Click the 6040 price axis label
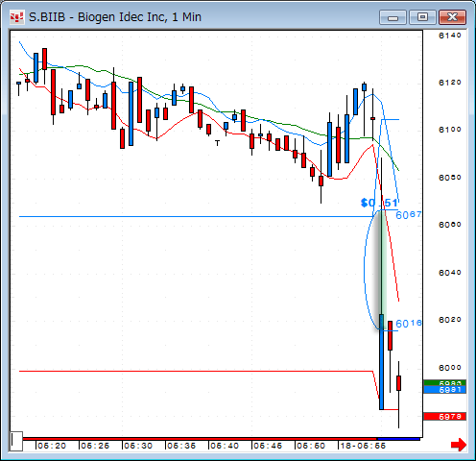Screen dimensions: 476x461 coord(450,273)
